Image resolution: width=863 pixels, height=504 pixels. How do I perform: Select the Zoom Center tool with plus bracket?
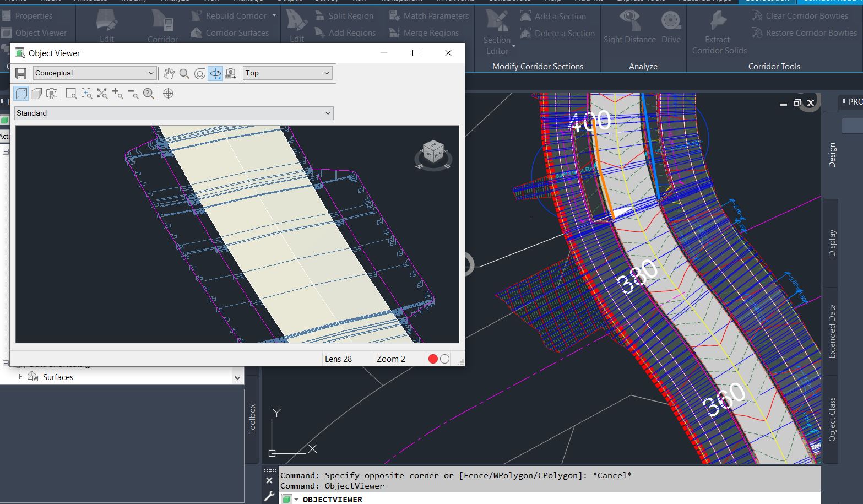[86, 94]
